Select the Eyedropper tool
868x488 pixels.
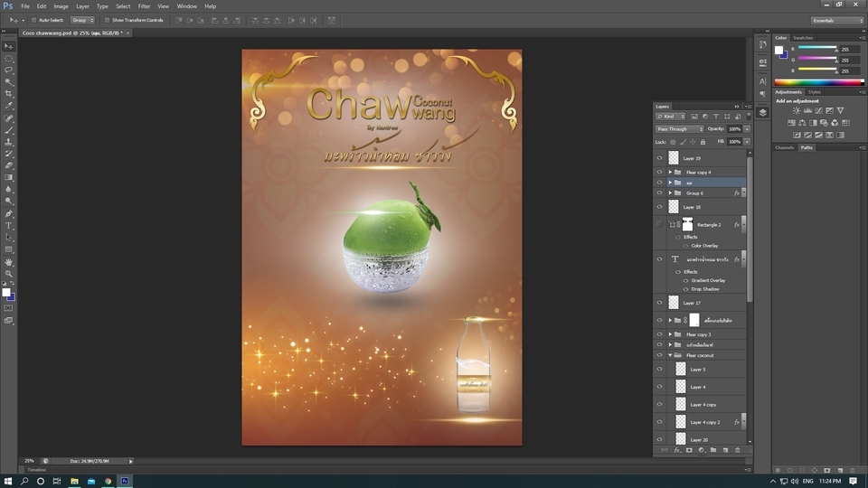[x=8, y=106]
